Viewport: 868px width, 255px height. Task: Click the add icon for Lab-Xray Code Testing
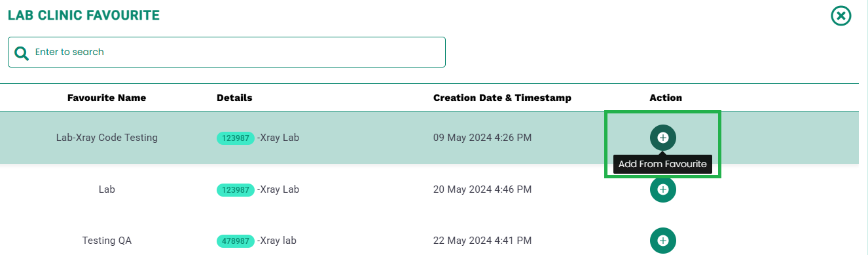pos(662,138)
